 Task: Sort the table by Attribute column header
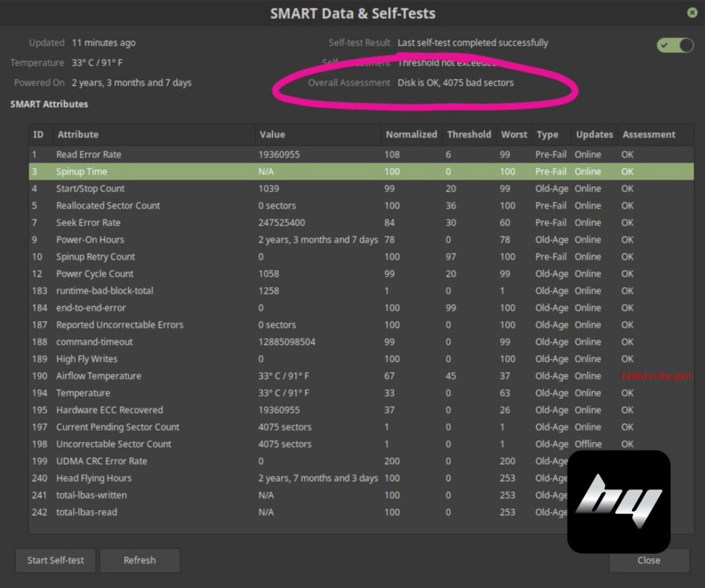78,135
